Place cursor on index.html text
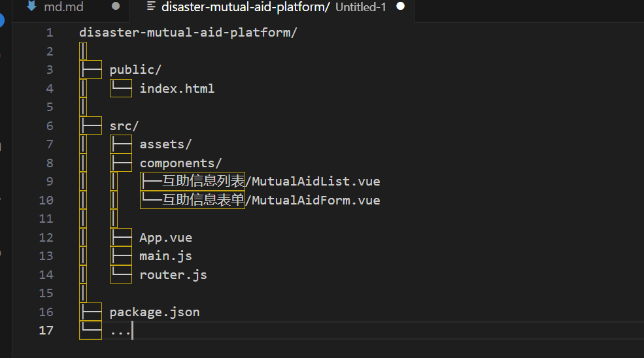 177,89
